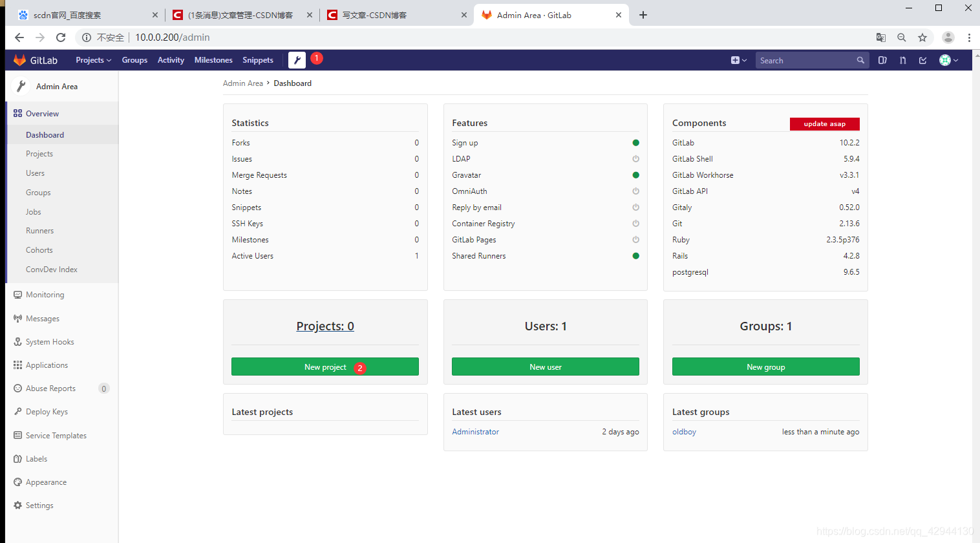Viewport: 980px width, 543px height.
Task: Open the user avatar dropdown
Action: pos(948,60)
